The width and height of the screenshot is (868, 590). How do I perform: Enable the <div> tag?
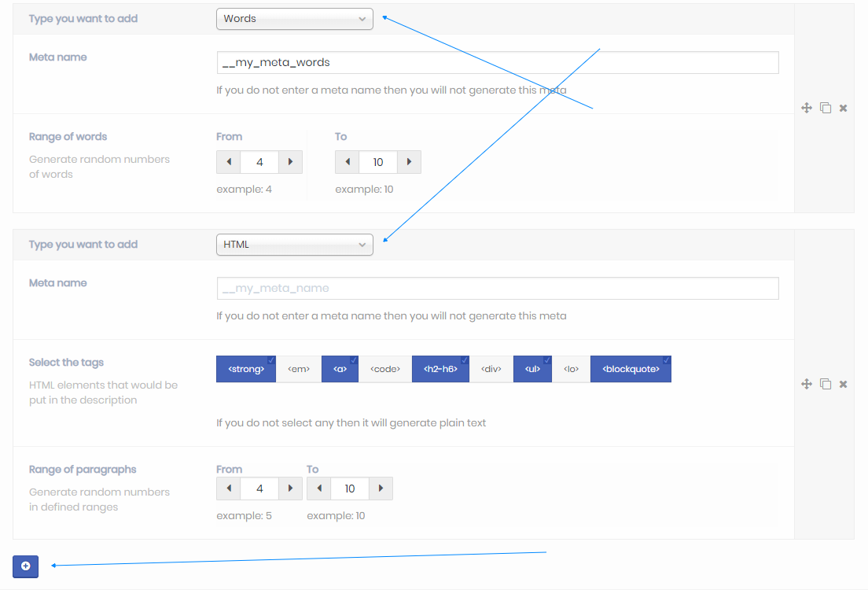point(491,369)
